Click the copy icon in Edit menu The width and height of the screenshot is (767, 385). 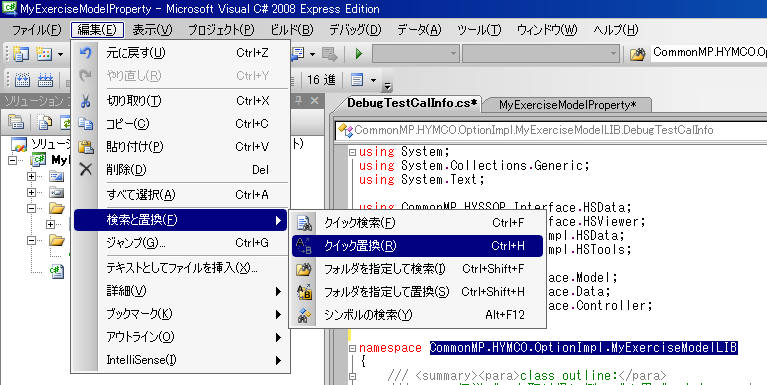click(86, 124)
